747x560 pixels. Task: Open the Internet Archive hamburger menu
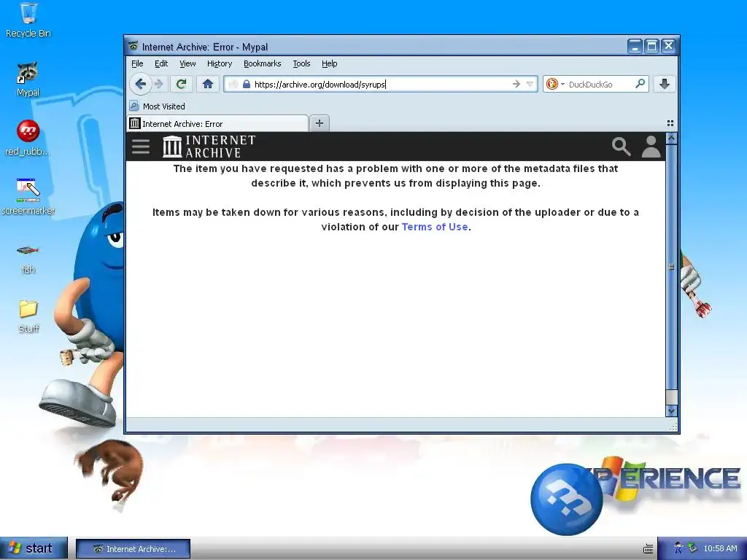click(x=141, y=146)
